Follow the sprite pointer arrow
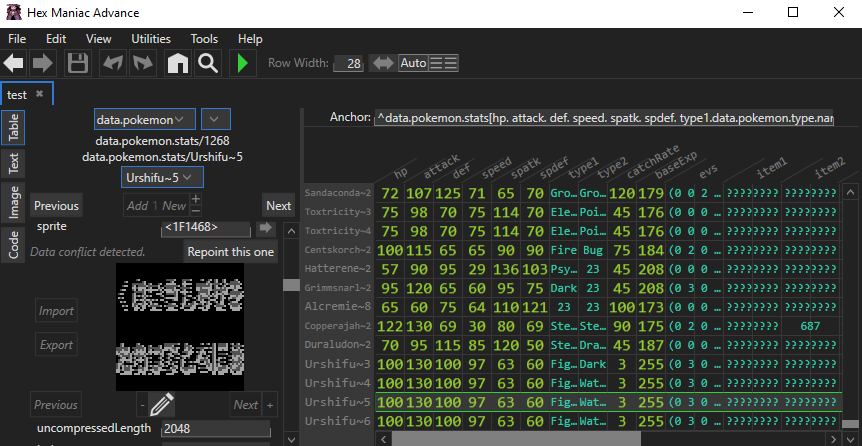The height and width of the screenshot is (446, 862). tap(266, 228)
